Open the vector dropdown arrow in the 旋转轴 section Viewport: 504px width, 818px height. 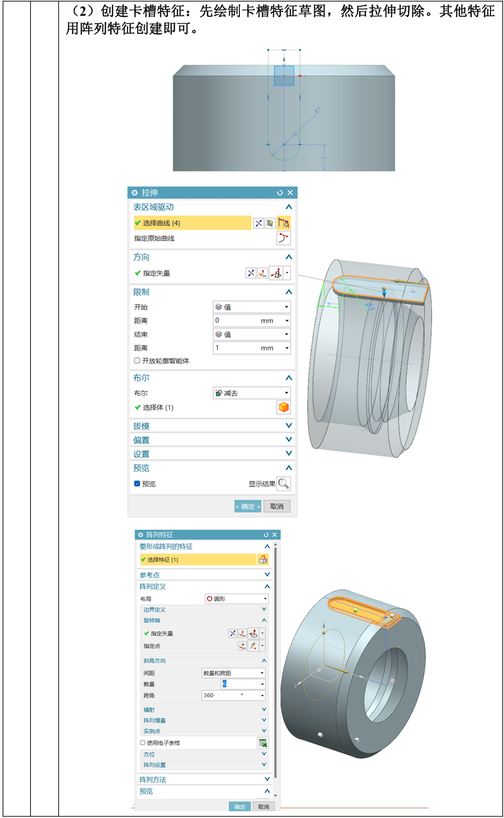(x=262, y=633)
